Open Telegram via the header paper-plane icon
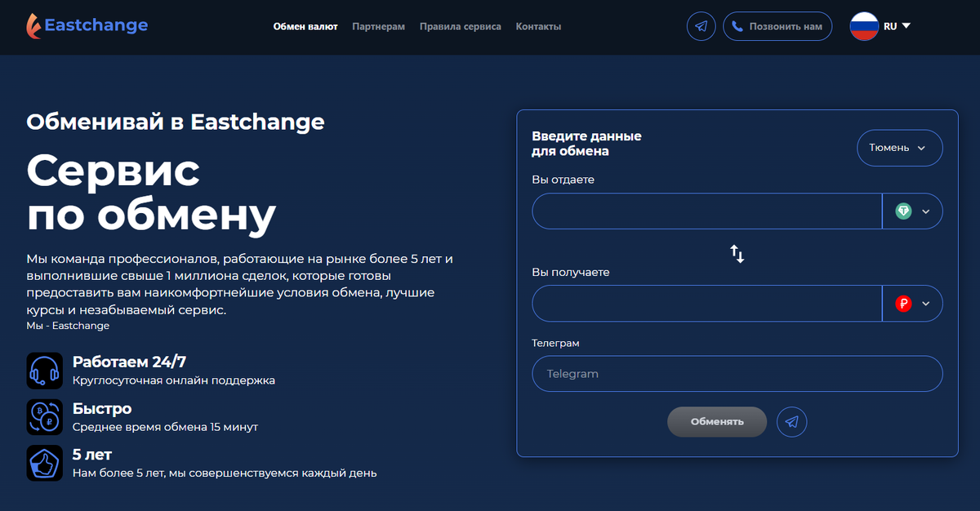Screen dimensions: 980x511 click(701, 26)
